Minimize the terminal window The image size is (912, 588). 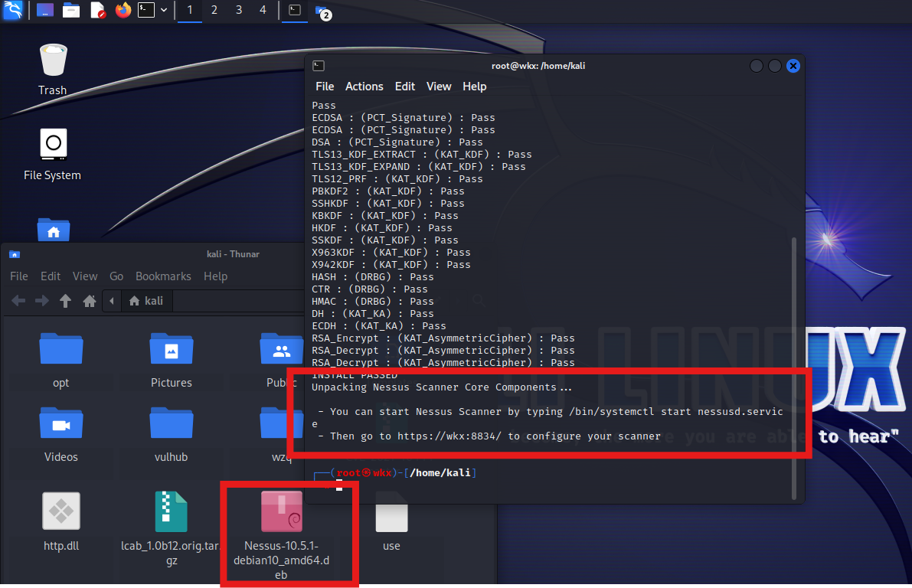756,66
